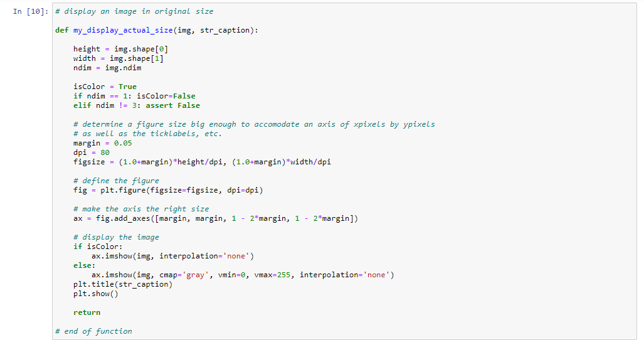This screenshot has width=644, height=340.
Task: Click the ndim = img.ndim line
Action: pos(107,68)
